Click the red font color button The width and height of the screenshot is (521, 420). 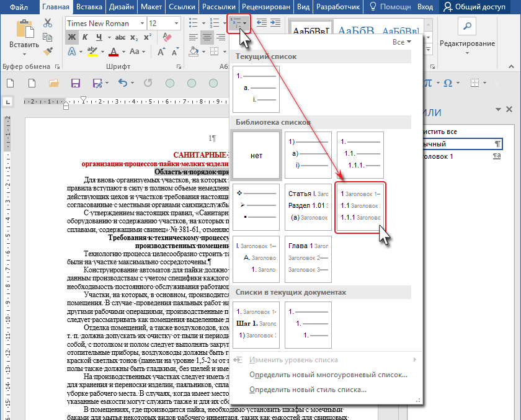114,51
